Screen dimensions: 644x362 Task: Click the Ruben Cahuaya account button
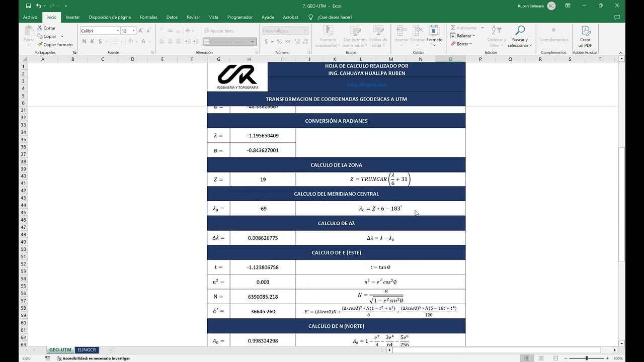(x=536, y=6)
